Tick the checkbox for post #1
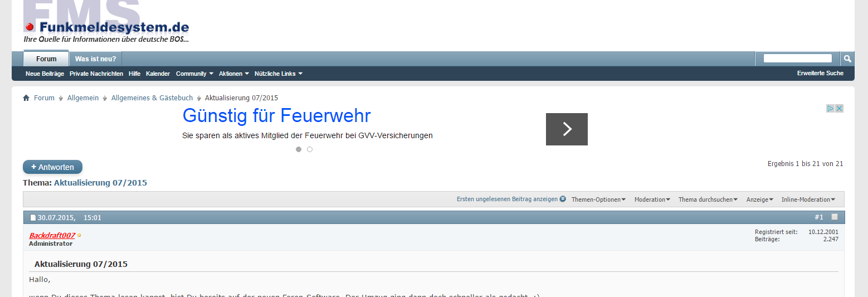 (x=835, y=217)
